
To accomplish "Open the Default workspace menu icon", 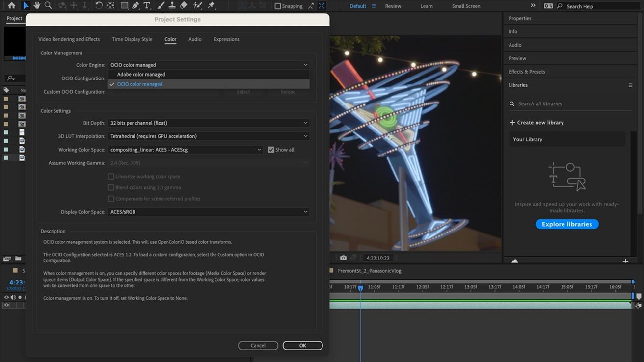I will tap(374, 6).
